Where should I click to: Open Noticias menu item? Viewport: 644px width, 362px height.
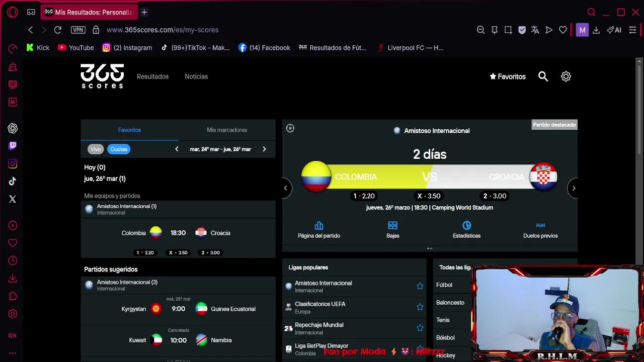tap(196, 76)
